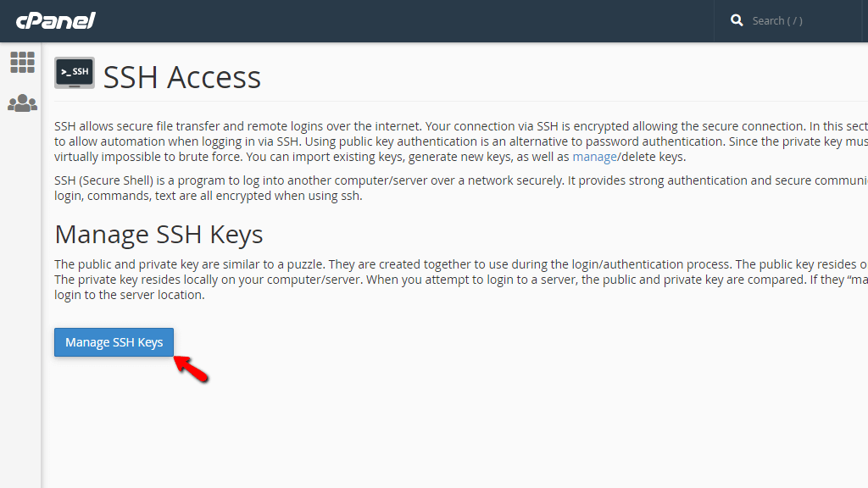
Task: Click the SSH Access page heading
Action: [x=181, y=77]
